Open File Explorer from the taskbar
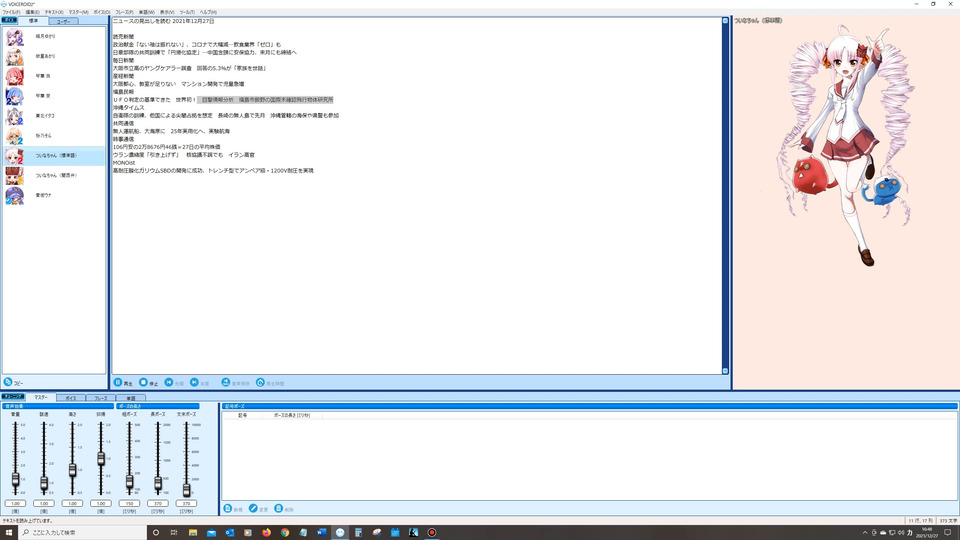Image resolution: width=960 pixels, height=540 pixels. [x=193, y=532]
